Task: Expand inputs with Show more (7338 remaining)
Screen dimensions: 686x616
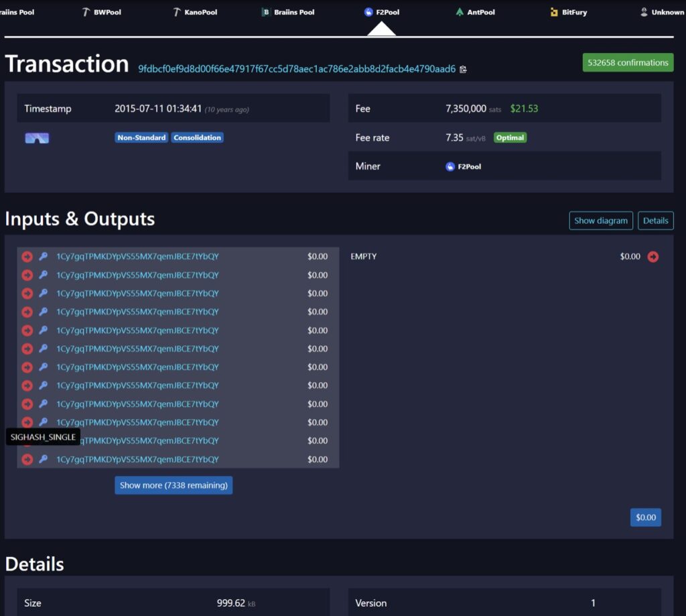Action: pos(174,485)
